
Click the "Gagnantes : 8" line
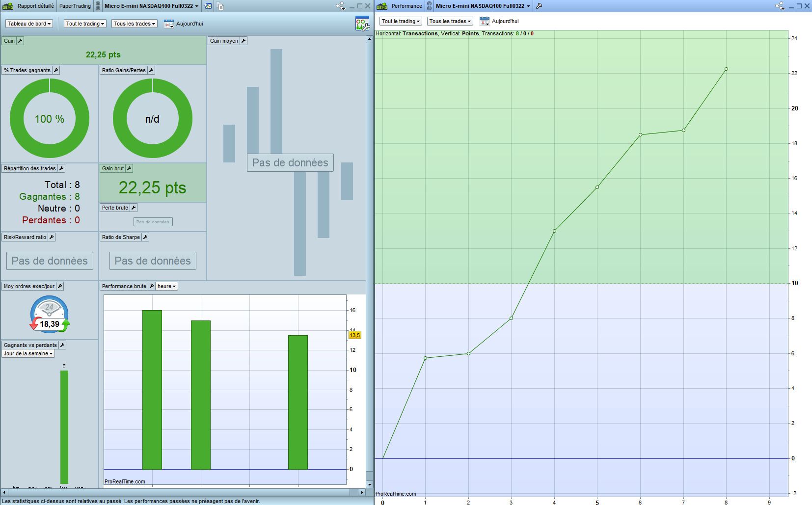pyautogui.click(x=50, y=196)
